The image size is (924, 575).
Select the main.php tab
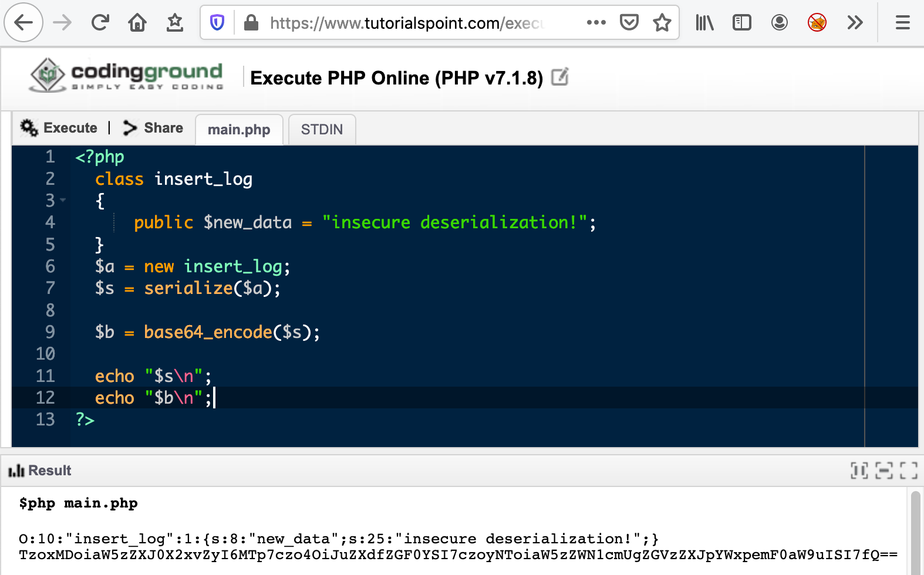[239, 130]
